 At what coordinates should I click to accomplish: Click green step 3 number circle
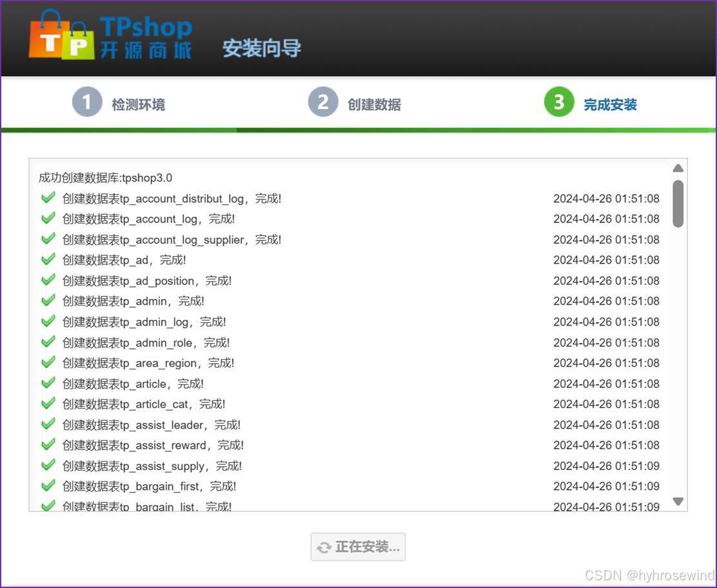tap(559, 102)
